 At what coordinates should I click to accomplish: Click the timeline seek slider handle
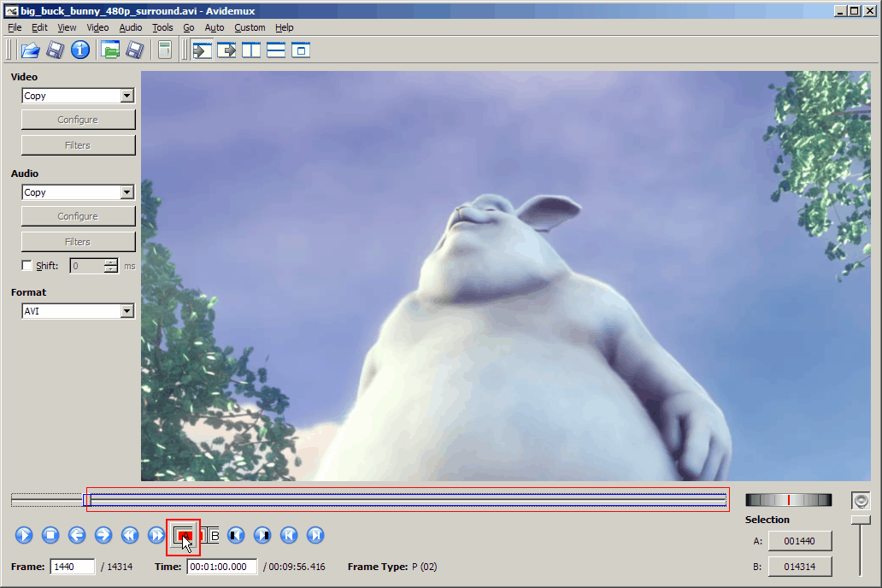click(86, 500)
